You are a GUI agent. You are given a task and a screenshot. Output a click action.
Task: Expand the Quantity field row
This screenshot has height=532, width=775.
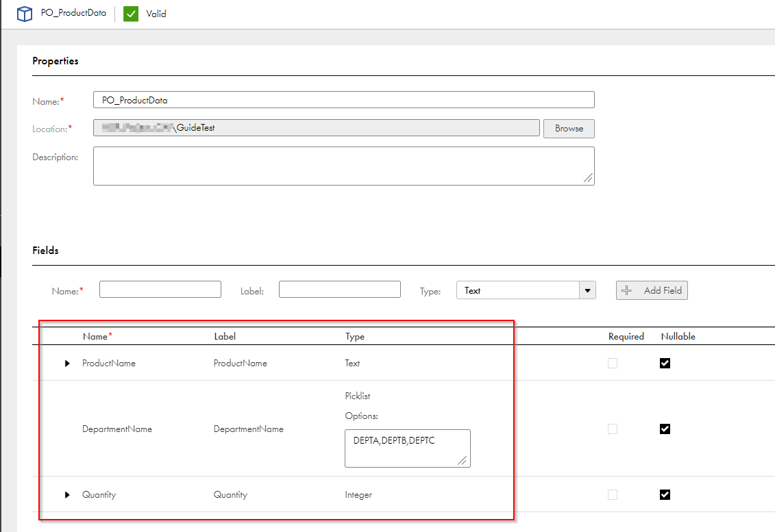(x=67, y=495)
